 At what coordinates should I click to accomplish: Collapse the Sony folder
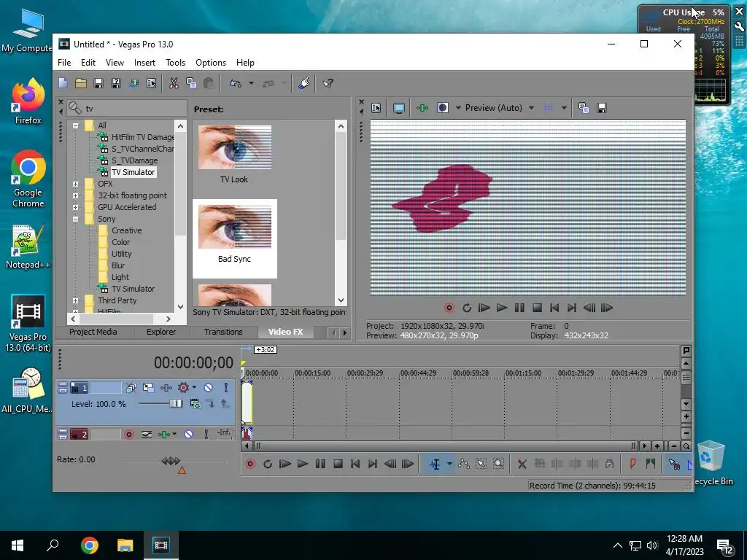pos(75,219)
